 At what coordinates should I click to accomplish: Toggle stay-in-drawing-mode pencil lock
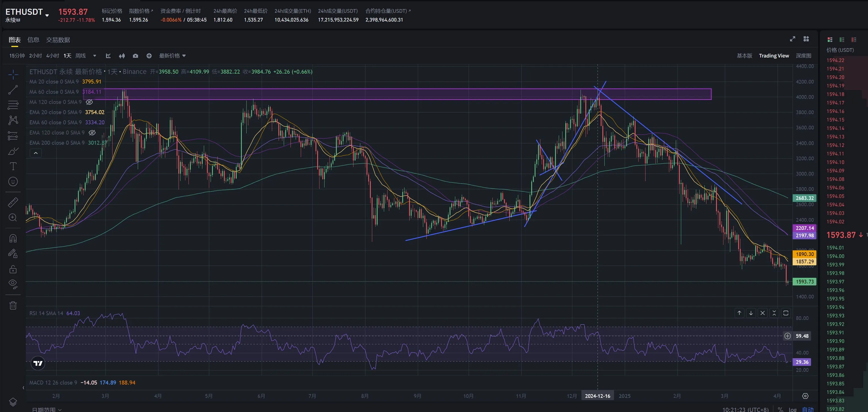[x=13, y=253]
